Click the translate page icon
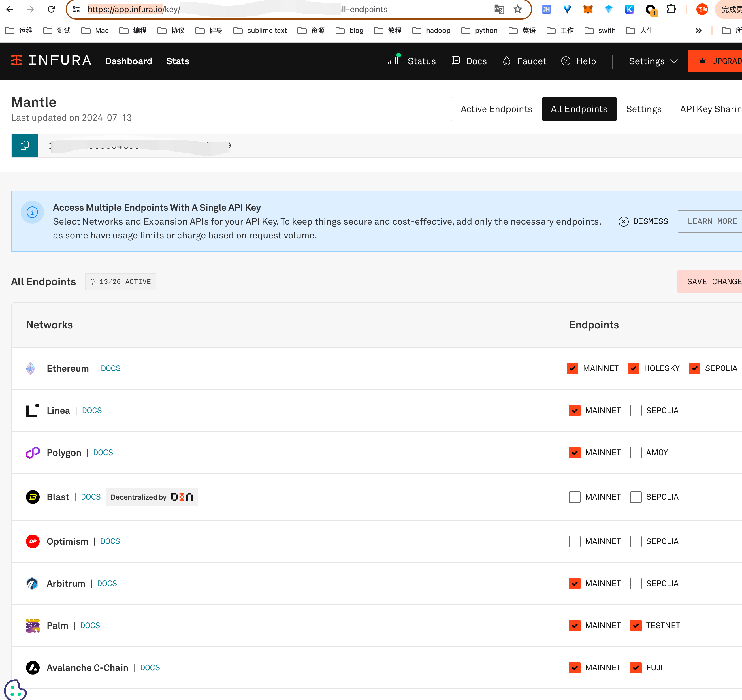Screen dimensions: 742x700 click(499, 9)
